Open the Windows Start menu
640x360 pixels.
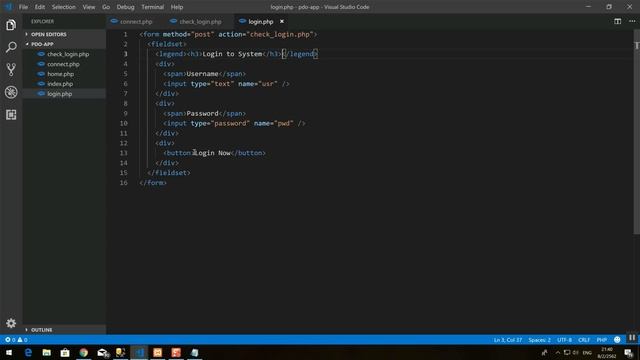click(x=9, y=353)
